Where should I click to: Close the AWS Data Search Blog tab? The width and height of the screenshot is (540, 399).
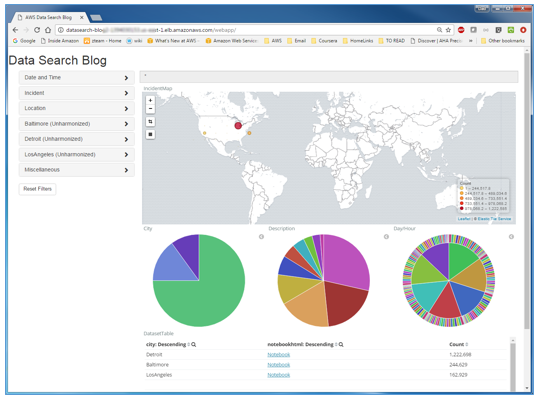82,17
